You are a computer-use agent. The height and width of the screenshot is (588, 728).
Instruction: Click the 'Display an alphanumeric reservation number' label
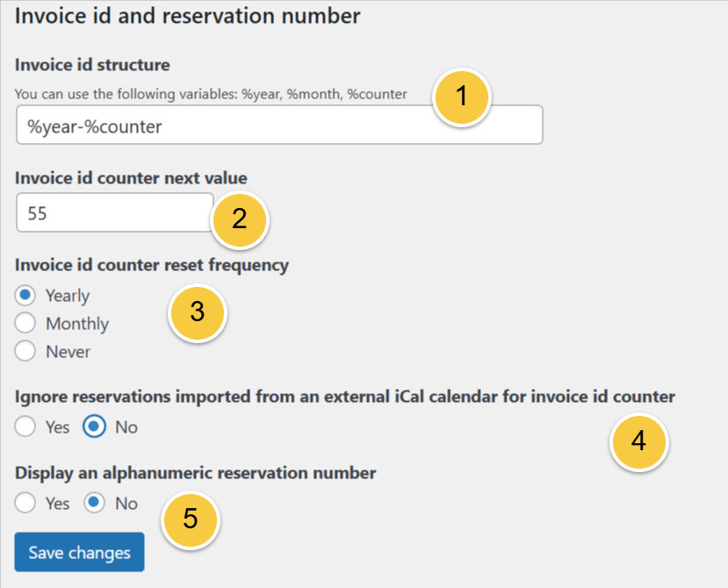coord(196,473)
